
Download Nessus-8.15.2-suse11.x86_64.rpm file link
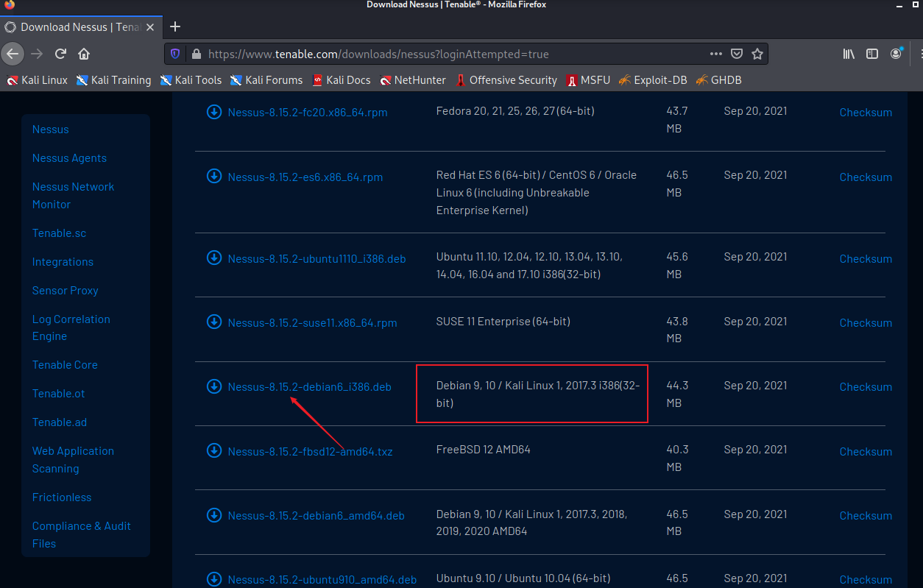pos(313,323)
